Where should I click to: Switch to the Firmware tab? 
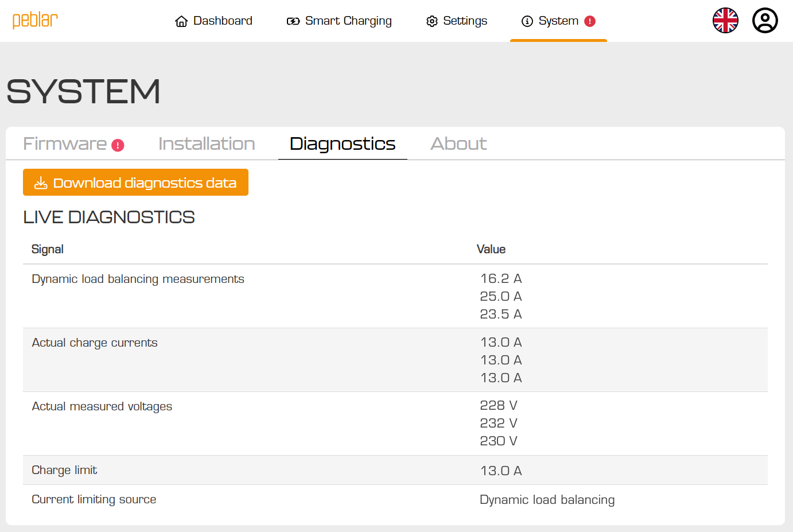pos(65,143)
